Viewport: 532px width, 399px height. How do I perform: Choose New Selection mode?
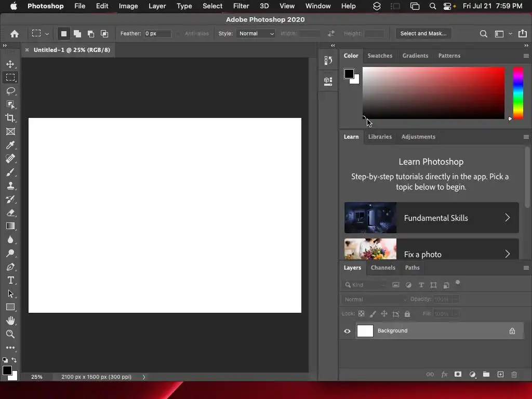pos(63,34)
